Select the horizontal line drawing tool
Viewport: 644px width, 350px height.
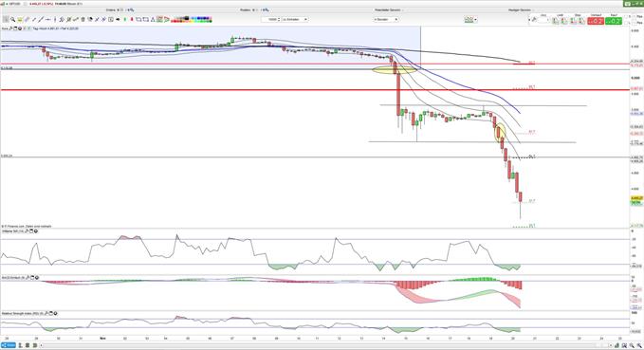pyautogui.click(x=48, y=19)
